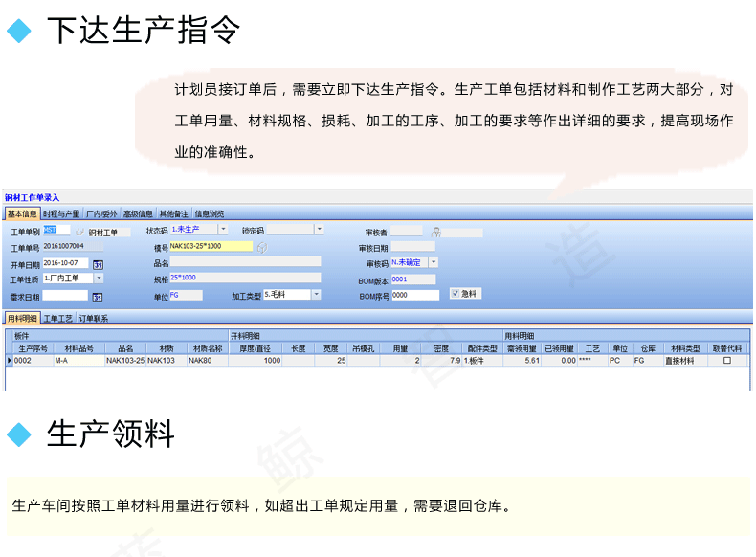Open the calendar picker for 开单日期

pyautogui.click(x=98, y=265)
